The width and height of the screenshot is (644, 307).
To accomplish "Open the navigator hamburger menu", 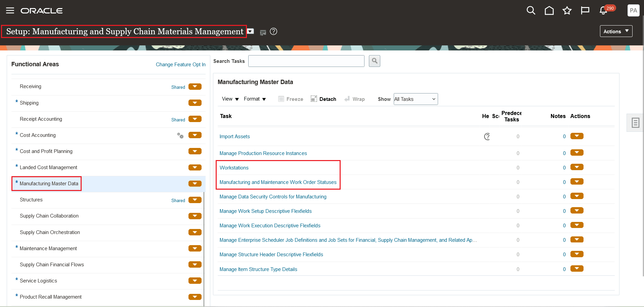I will click(10, 10).
